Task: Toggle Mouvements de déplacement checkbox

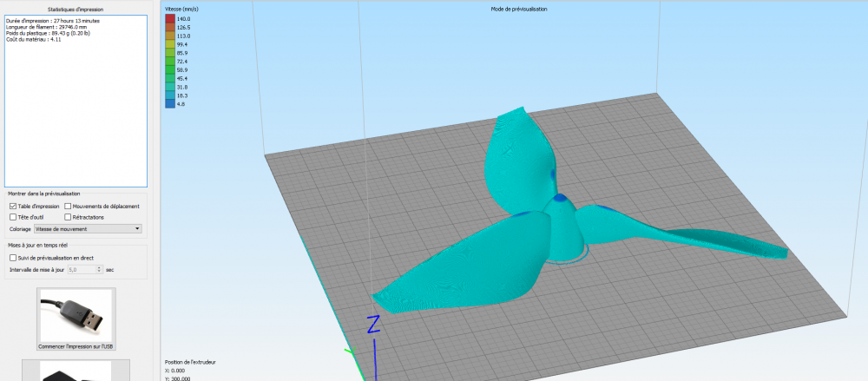Action: click(x=68, y=206)
